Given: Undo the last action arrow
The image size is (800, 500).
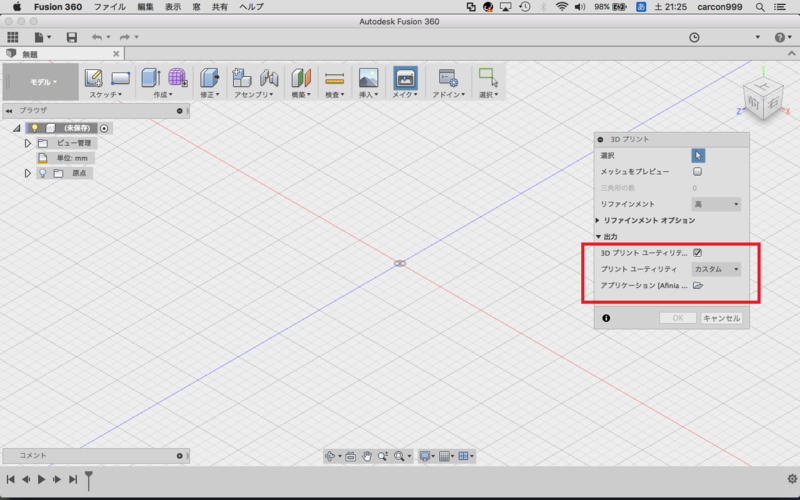Looking at the screenshot, I should (x=96, y=37).
